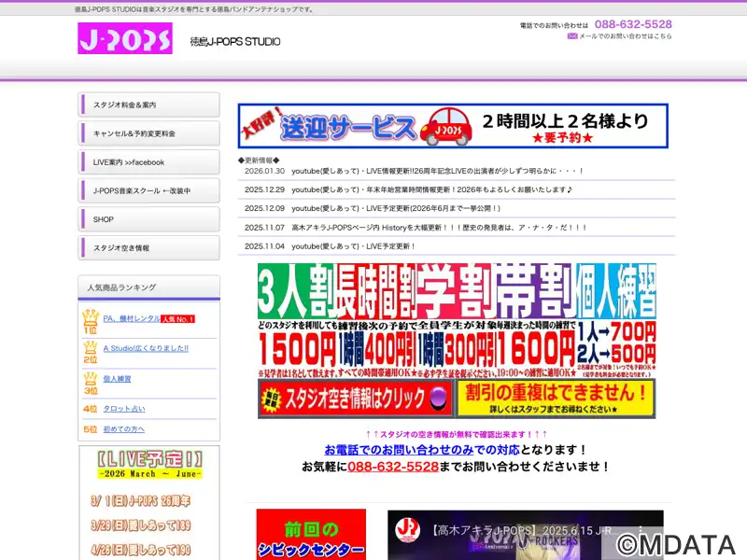Click the purple ball in スタジオ空き情報 banner

click(x=439, y=398)
